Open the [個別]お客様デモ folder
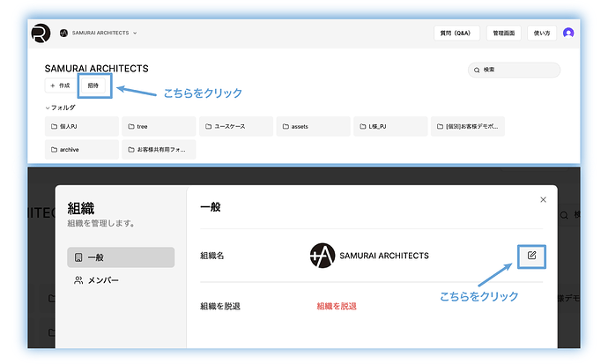 (x=468, y=126)
